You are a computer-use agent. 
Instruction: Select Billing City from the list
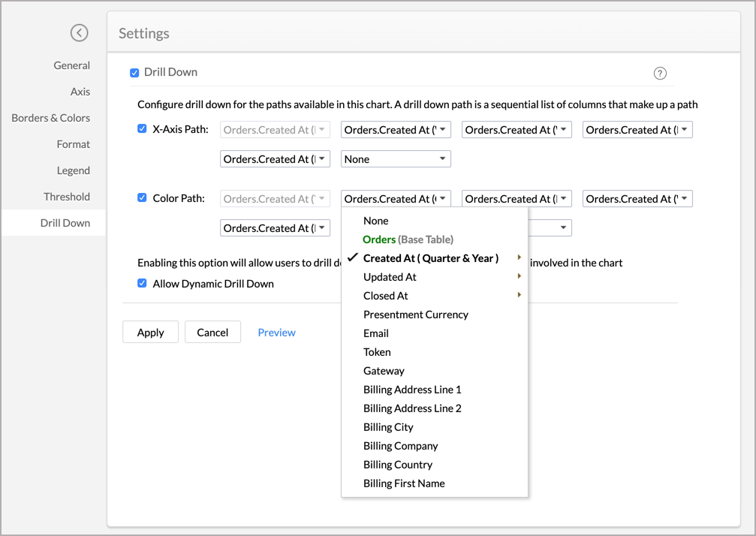[x=388, y=427]
